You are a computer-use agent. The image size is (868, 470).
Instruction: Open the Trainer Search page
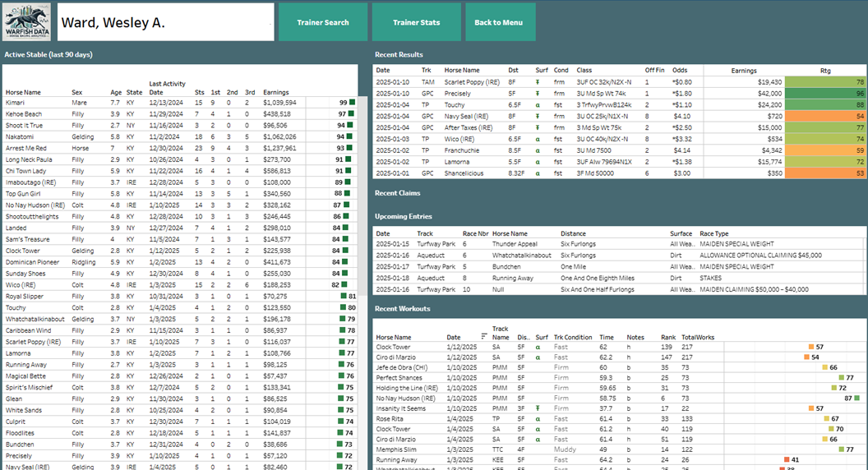(x=325, y=22)
